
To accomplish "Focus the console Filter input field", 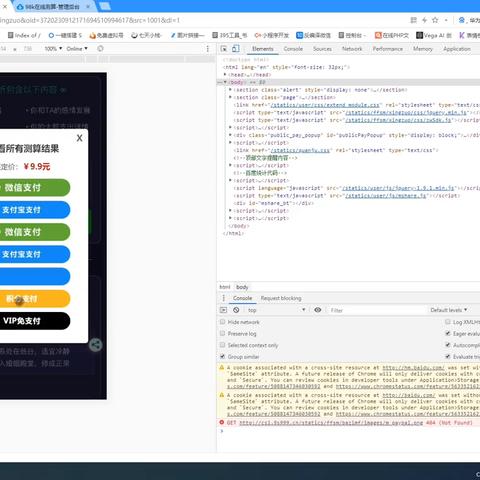I will point(377,310).
